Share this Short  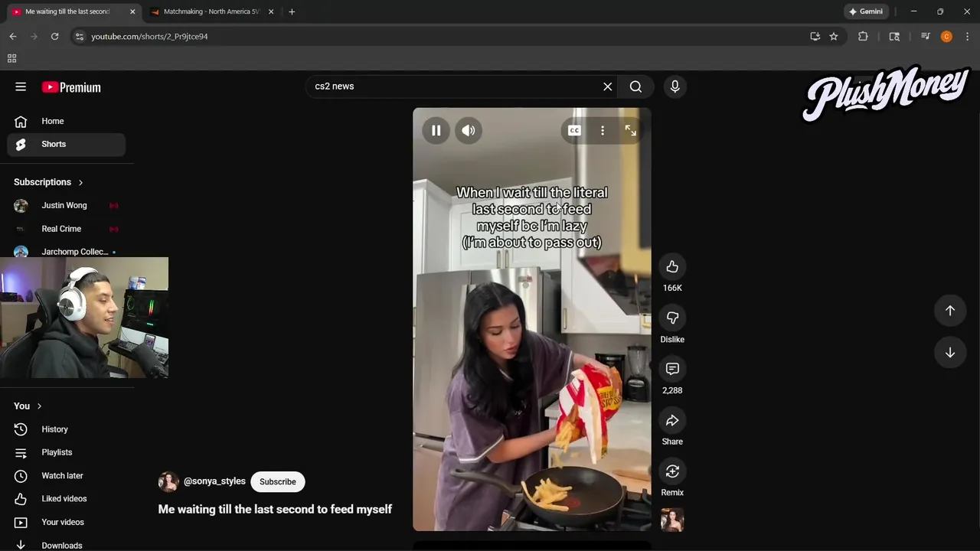(672, 420)
